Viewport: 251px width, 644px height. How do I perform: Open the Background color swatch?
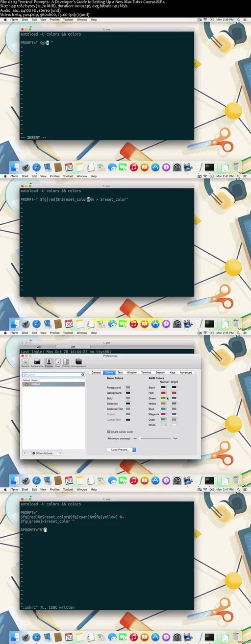point(128,393)
